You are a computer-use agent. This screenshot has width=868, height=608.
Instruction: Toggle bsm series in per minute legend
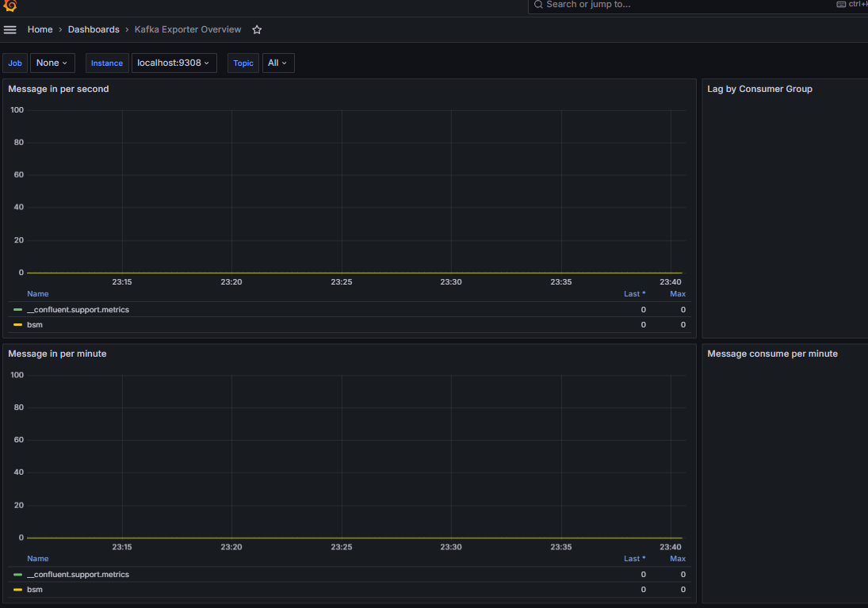[35, 589]
